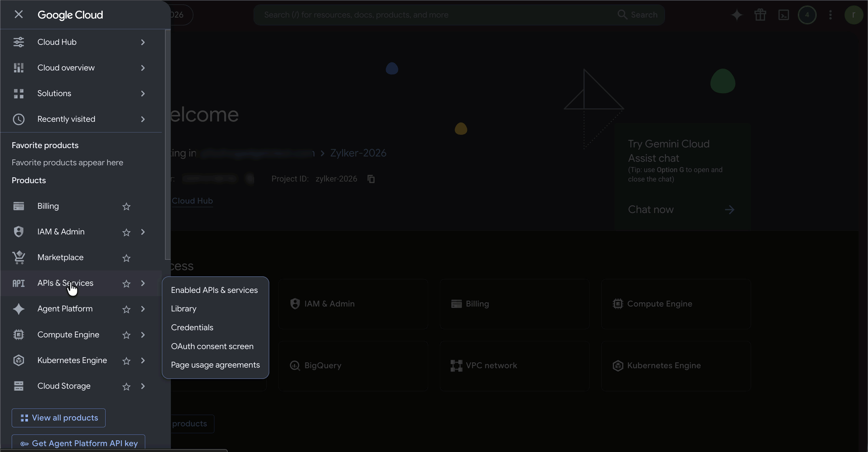Click the Kubernetes Engine hexagon icon in sidebar
This screenshot has height=452, width=868.
pos(19,360)
